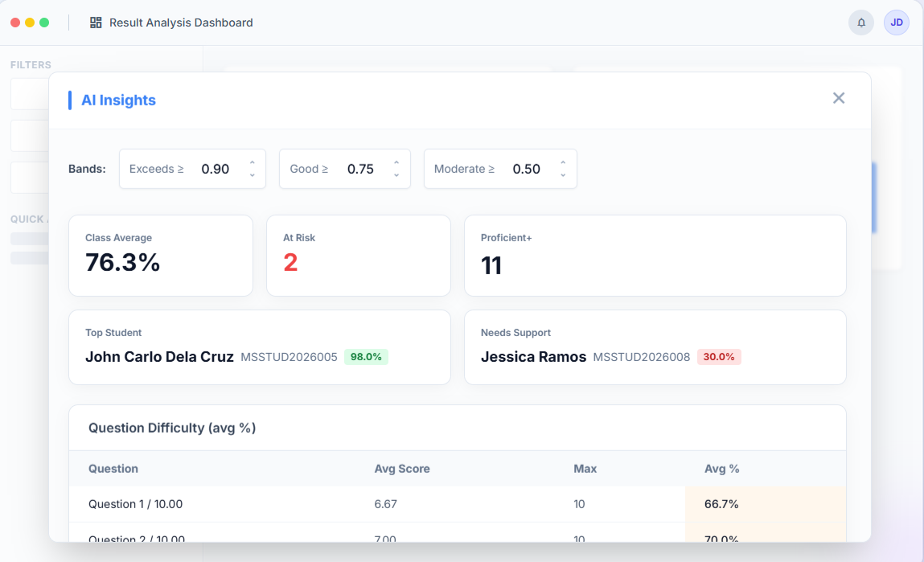Increase the Good band threshold with up arrow
924x562 pixels.
[x=396, y=163]
